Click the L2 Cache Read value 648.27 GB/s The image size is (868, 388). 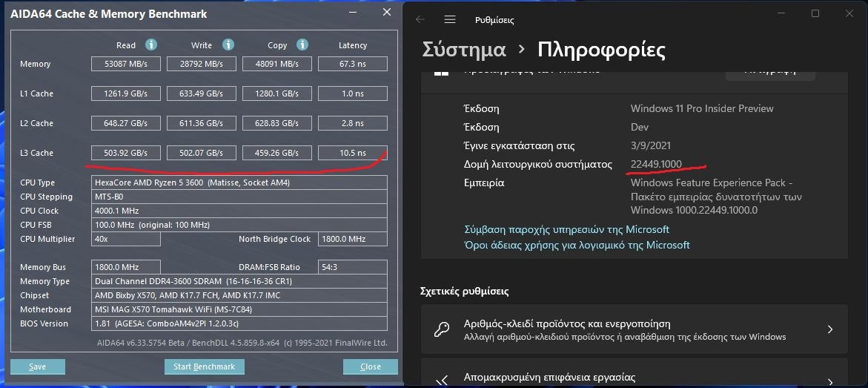tap(126, 123)
